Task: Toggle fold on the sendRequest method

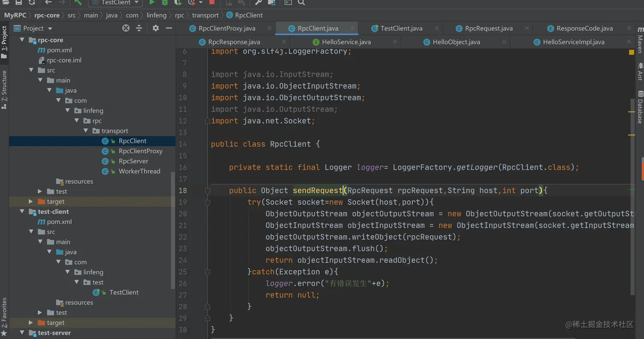Action: tap(207, 191)
